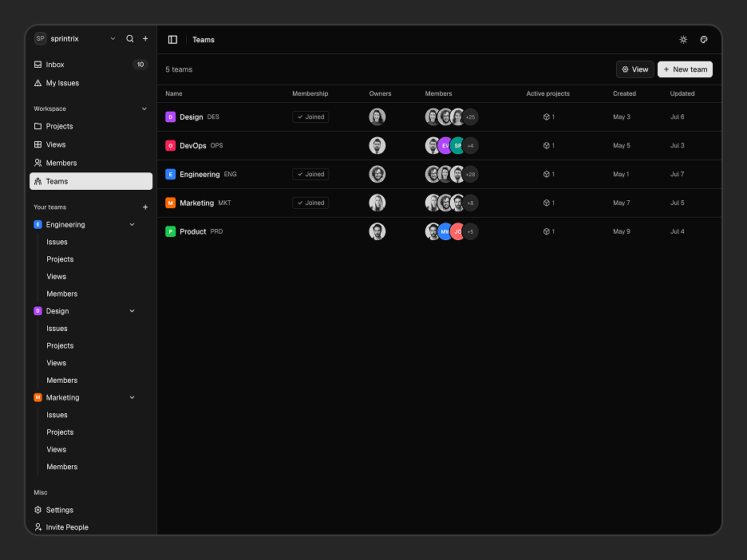Viewport: 747px width, 560px height.
Task: Toggle Joined membership for Engineering team
Action: [x=310, y=174]
